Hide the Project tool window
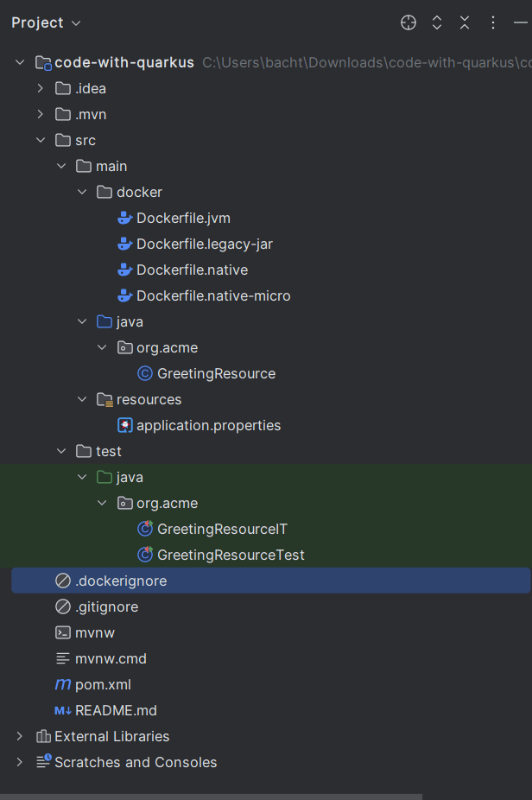This screenshot has height=800, width=532. [522, 22]
